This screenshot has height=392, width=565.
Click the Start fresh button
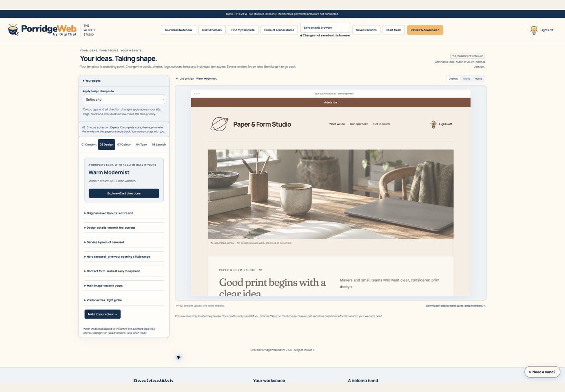point(394,30)
